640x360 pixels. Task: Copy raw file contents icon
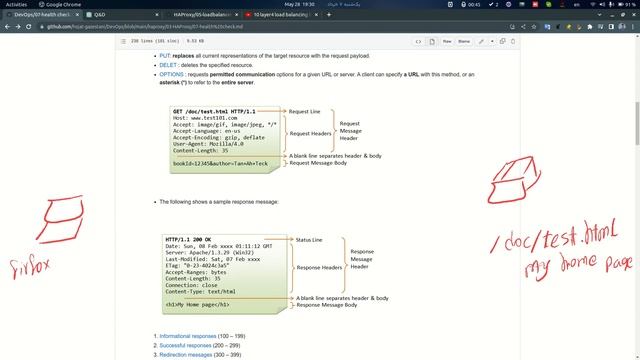[x=502, y=41]
